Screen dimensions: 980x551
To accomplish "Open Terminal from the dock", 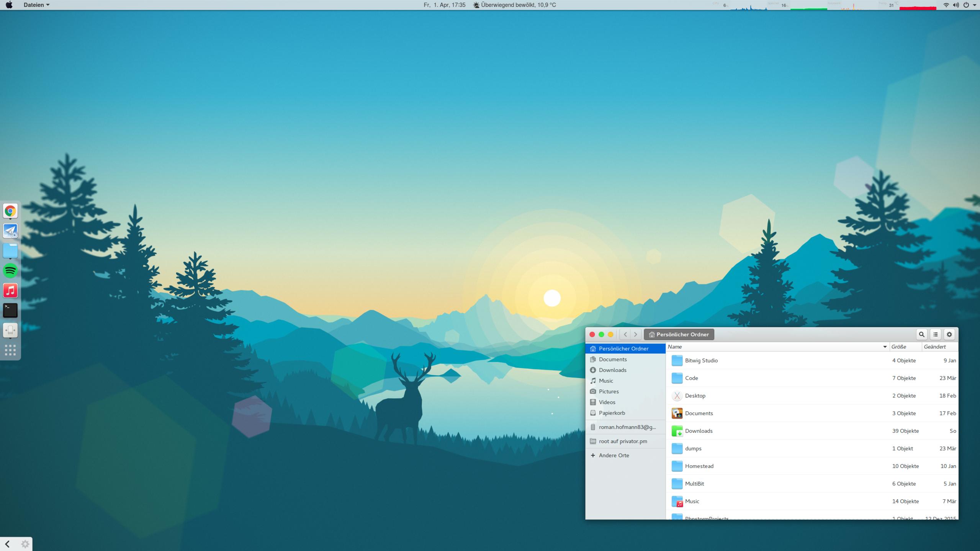I will click(x=10, y=310).
